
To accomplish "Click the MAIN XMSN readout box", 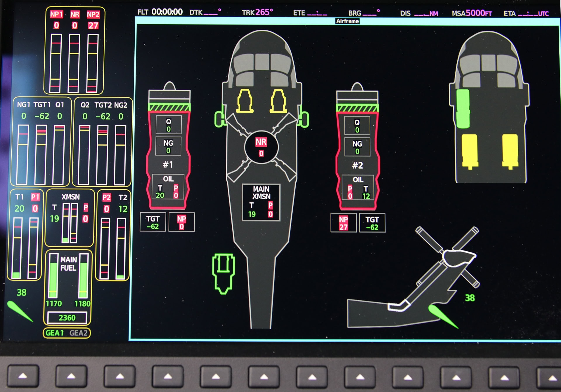I will coord(261,202).
